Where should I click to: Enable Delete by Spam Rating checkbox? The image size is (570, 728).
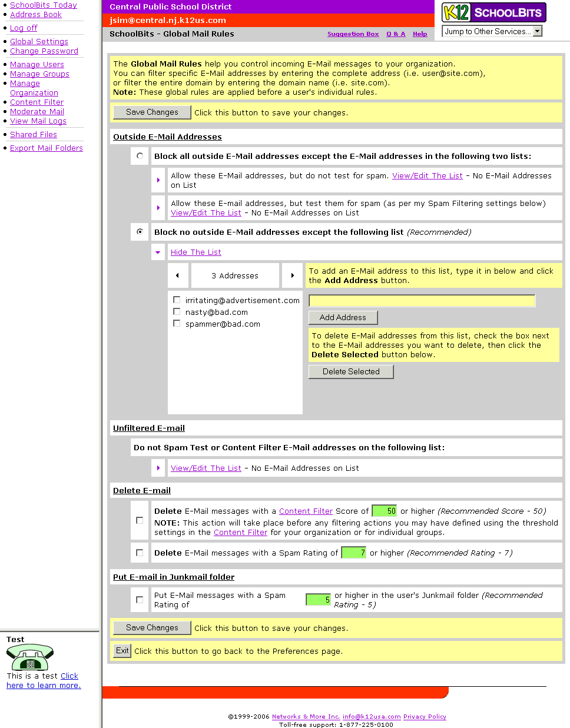(140, 553)
